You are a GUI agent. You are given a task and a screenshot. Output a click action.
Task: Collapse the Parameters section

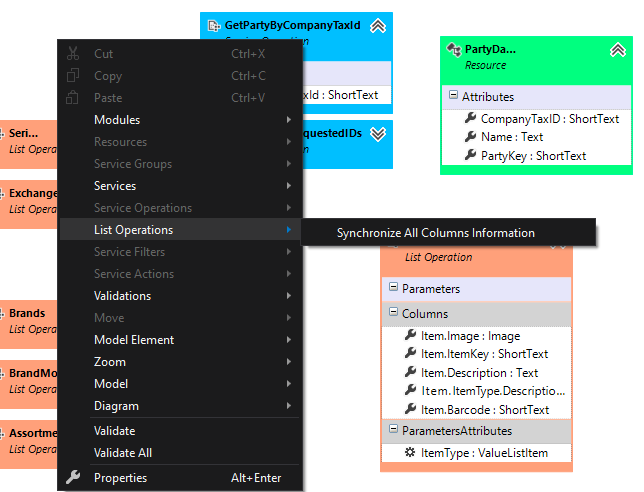point(393,287)
